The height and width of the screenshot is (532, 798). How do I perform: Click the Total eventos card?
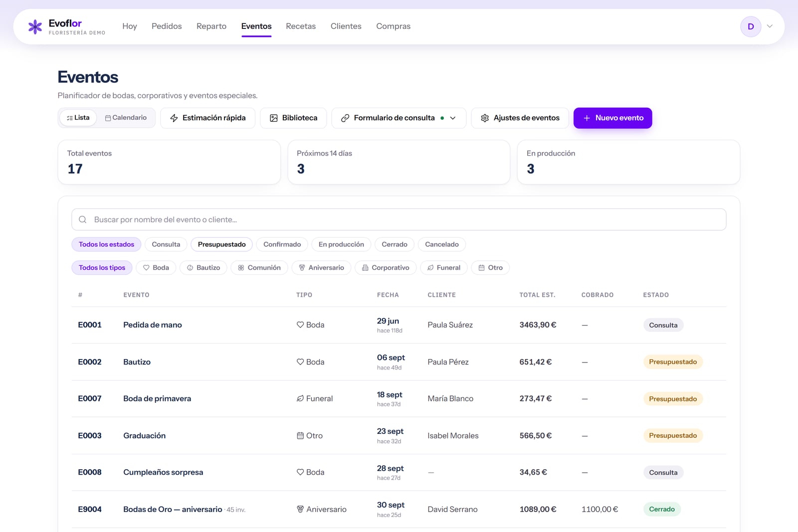tap(169, 162)
